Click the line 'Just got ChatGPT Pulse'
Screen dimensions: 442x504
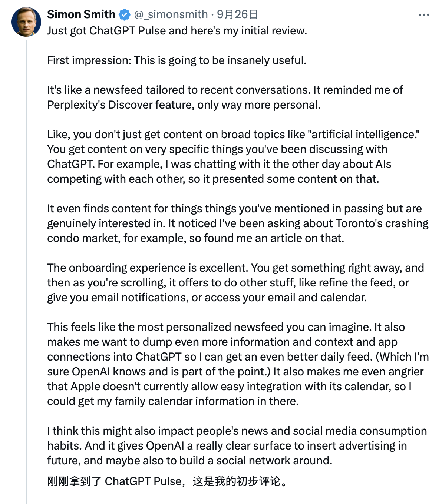point(177,30)
